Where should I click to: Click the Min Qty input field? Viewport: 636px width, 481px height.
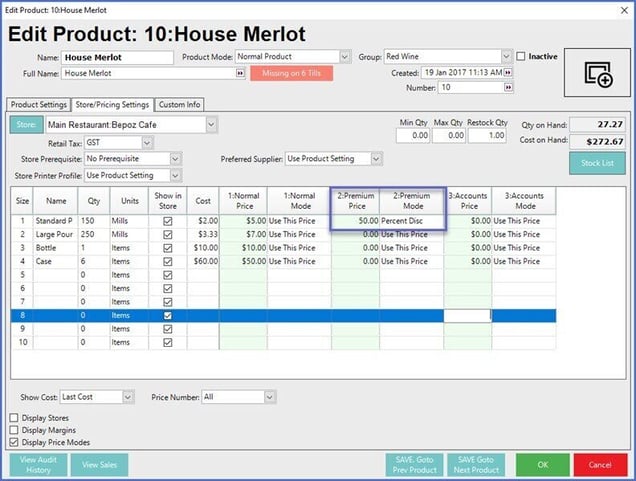[412, 135]
